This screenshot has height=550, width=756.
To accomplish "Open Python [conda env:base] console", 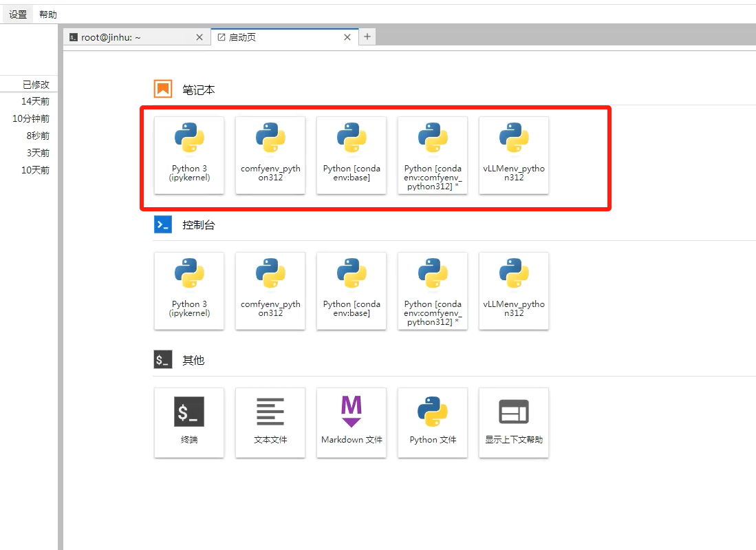I will 352,291.
